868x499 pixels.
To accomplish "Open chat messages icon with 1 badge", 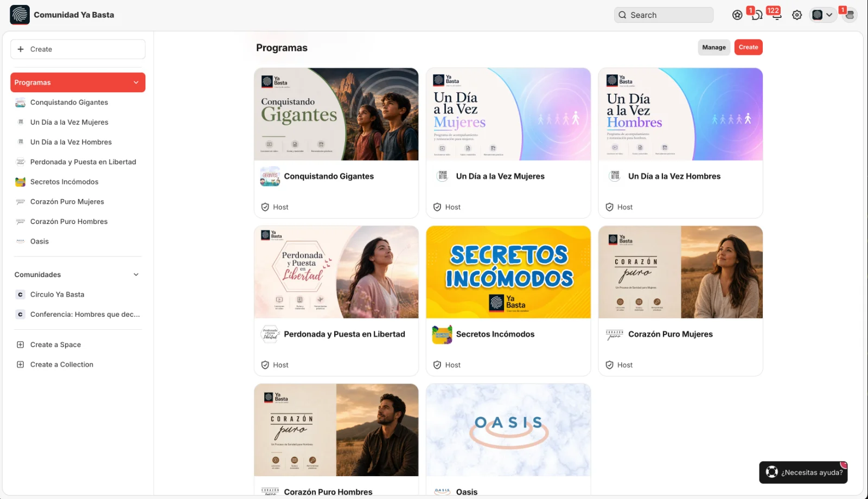I will 756,15.
